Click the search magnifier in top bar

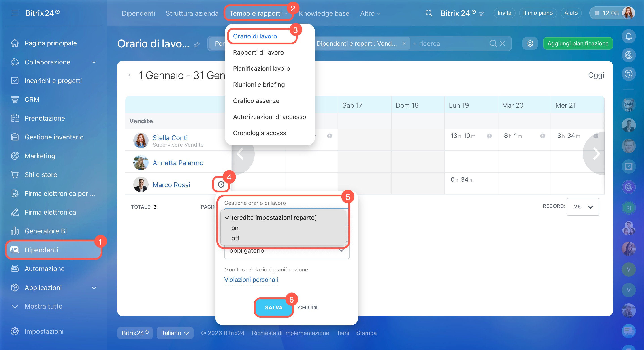[429, 13]
